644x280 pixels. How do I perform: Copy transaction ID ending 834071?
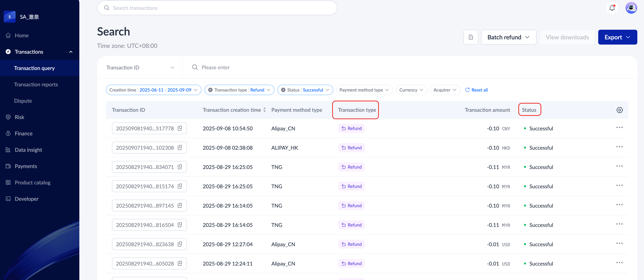pyautogui.click(x=180, y=167)
